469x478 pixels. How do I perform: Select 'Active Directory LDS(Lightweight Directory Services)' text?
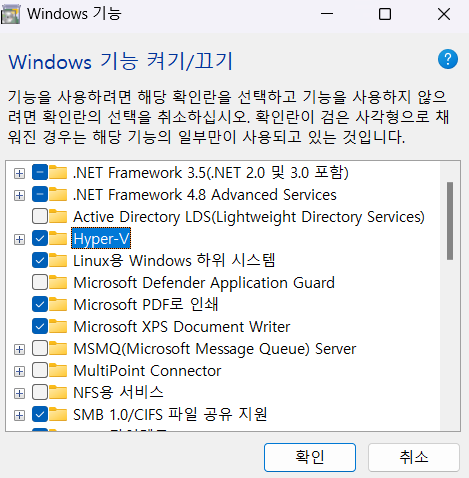tap(249, 217)
